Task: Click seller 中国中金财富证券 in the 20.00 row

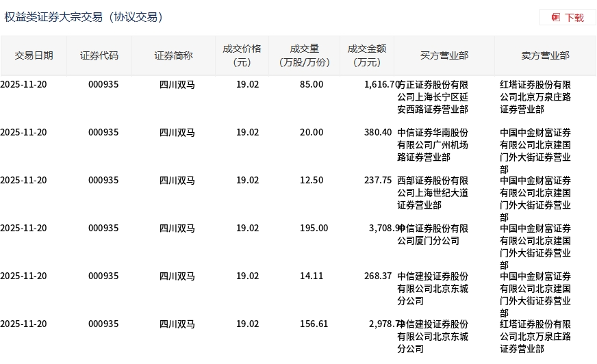Action: click(x=535, y=151)
